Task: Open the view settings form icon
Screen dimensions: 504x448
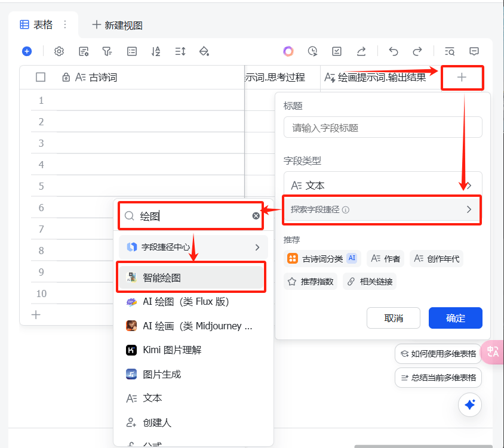Action: (x=84, y=51)
